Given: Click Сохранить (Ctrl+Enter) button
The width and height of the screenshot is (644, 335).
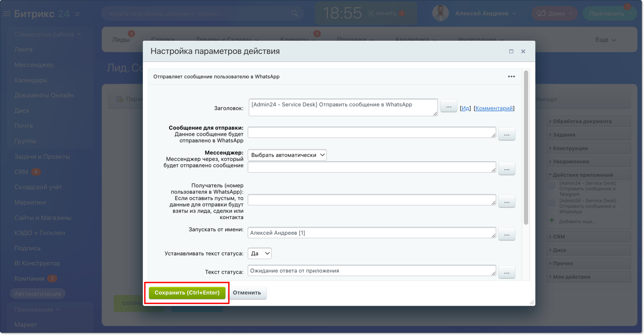Looking at the screenshot, I should click(187, 293).
